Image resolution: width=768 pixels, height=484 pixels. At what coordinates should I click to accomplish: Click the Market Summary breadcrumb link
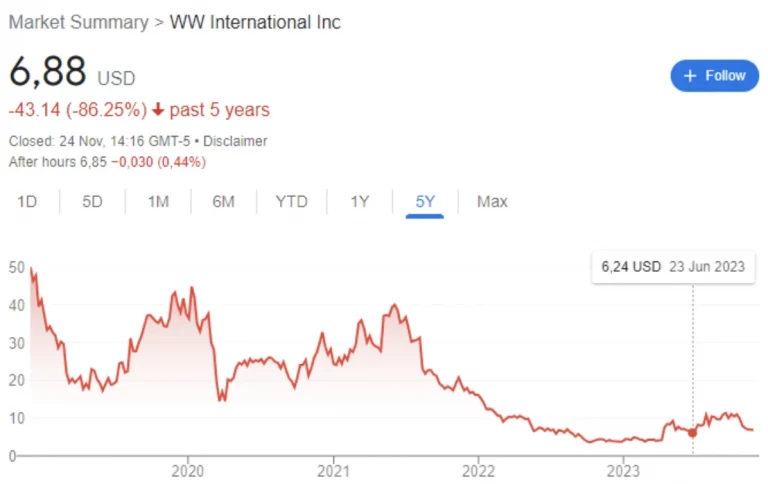tap(78, 22)
